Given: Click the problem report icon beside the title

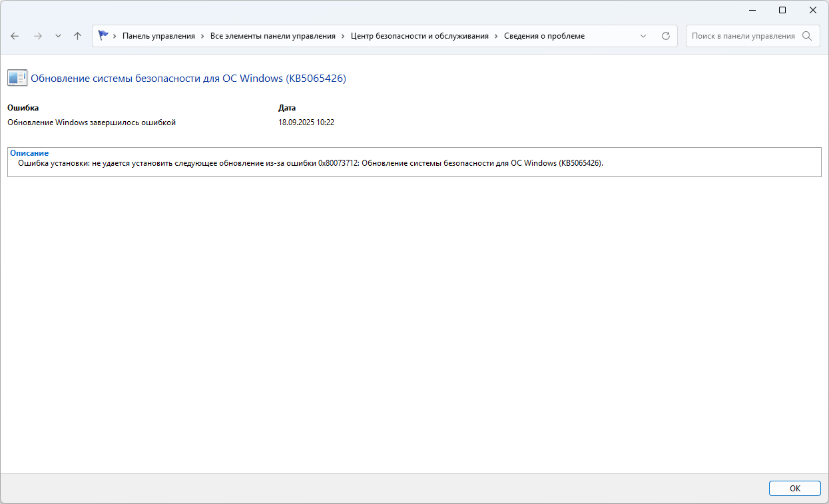Looking at the screenshot, I should [x=17, y=78].
